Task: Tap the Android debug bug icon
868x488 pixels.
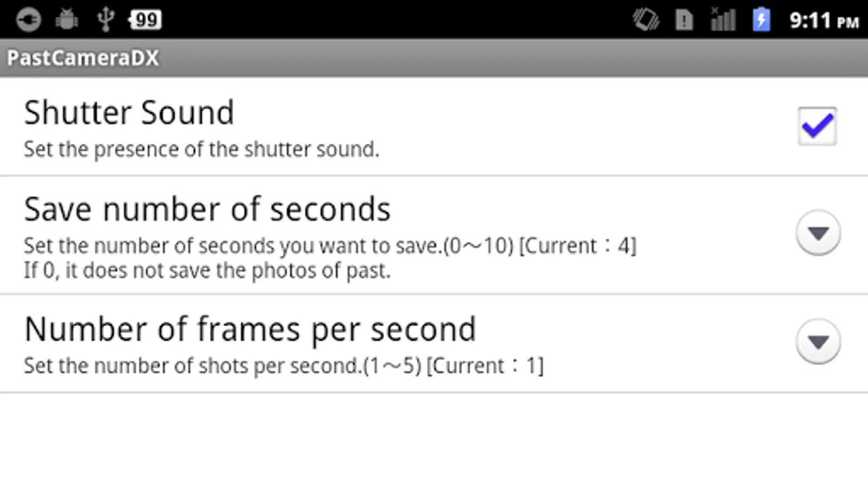Action: pos(67,20)
